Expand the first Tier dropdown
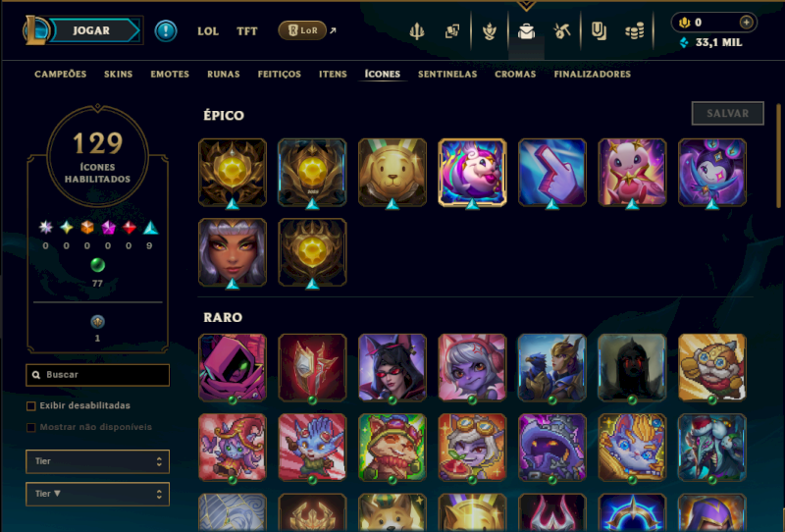This screenshot has height=532, width=785. click(97, 461)
